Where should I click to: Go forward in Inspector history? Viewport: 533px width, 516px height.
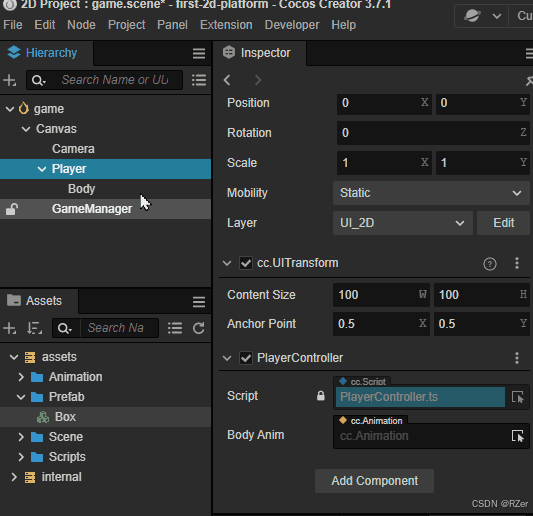coord(258,80)
